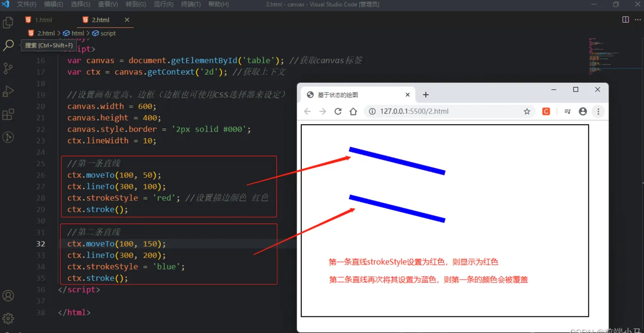Viewport: 644px width, 333px height.
Task: Go to the browser home page
Action: click(353, 111)
